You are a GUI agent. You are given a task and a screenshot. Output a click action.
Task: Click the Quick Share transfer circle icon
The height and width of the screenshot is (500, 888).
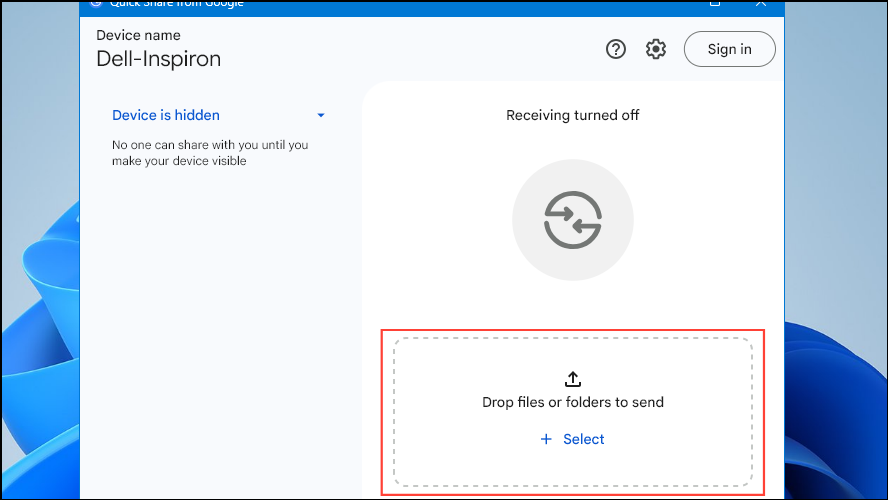(573, 220)
